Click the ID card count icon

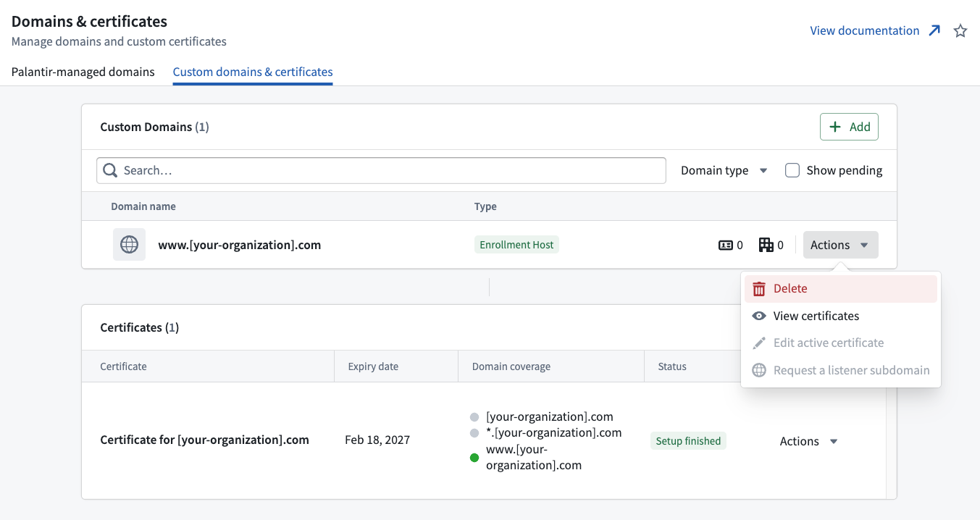[725, 245]
